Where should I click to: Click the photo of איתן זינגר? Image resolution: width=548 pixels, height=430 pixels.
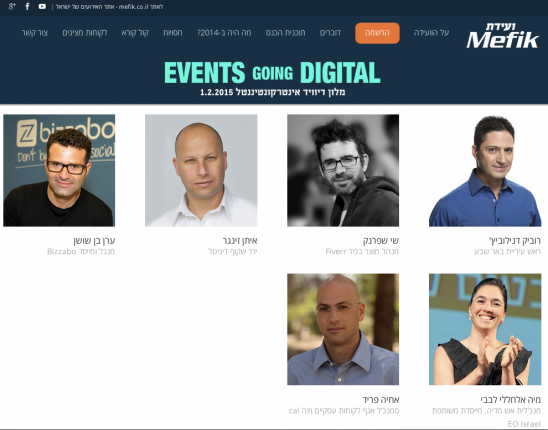(x=201, y=170)
